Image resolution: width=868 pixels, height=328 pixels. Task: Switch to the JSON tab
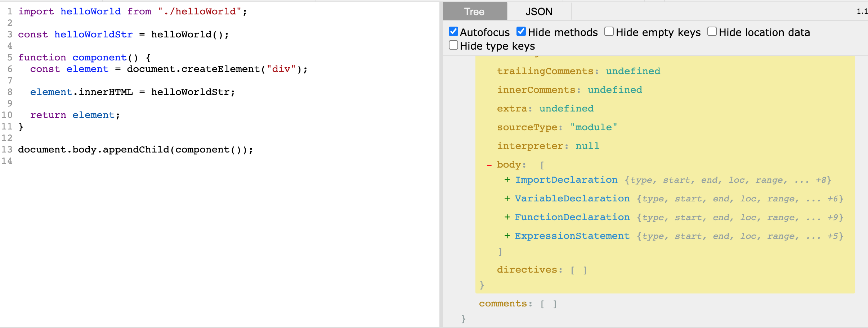tap(539, 12)
